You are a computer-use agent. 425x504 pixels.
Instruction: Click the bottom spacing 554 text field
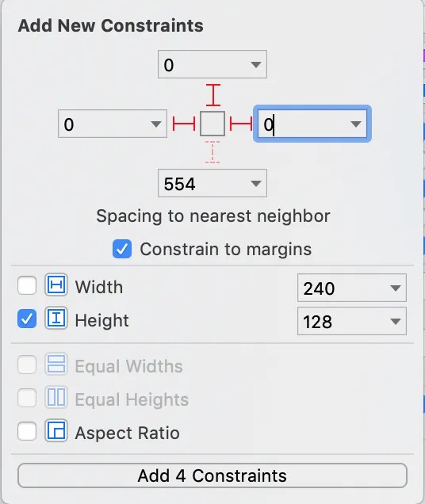click(x=203, y=184)
